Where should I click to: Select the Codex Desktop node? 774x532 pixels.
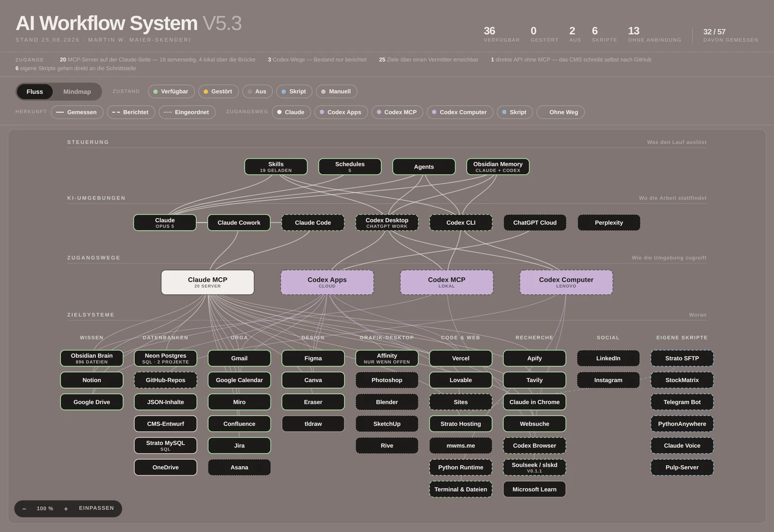pyautogui.click(x=387, y=222)
